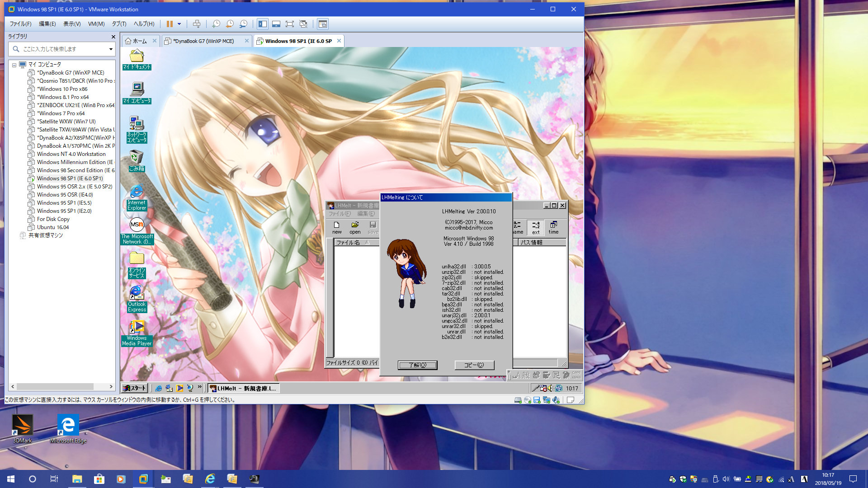Close the ライブラリ library panel
868x488 pixels.
pos(113,37)
